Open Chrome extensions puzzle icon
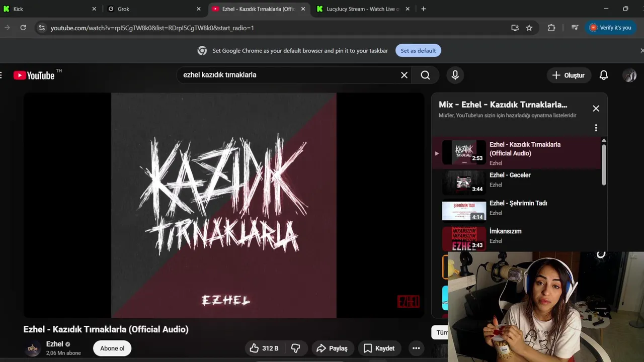Screen dimensions: 644x362 pyautogui.click(x=551, y=28)
